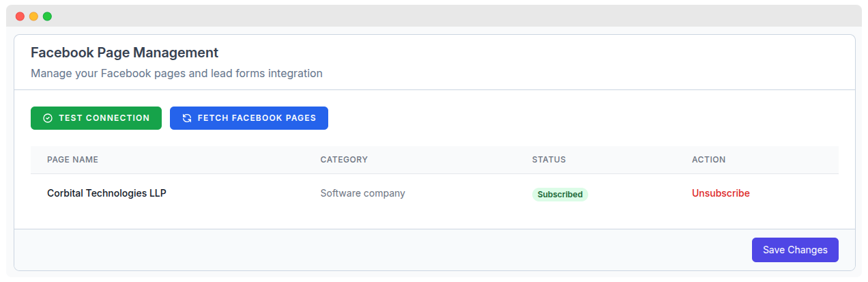This screenshot has height=282, width=868.
Task: Click the Status column header
Action: [549, 160]
